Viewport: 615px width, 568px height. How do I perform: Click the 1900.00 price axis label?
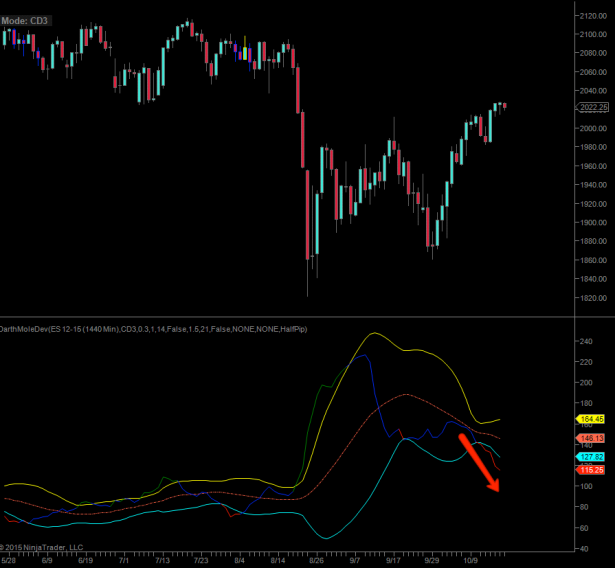593,223
